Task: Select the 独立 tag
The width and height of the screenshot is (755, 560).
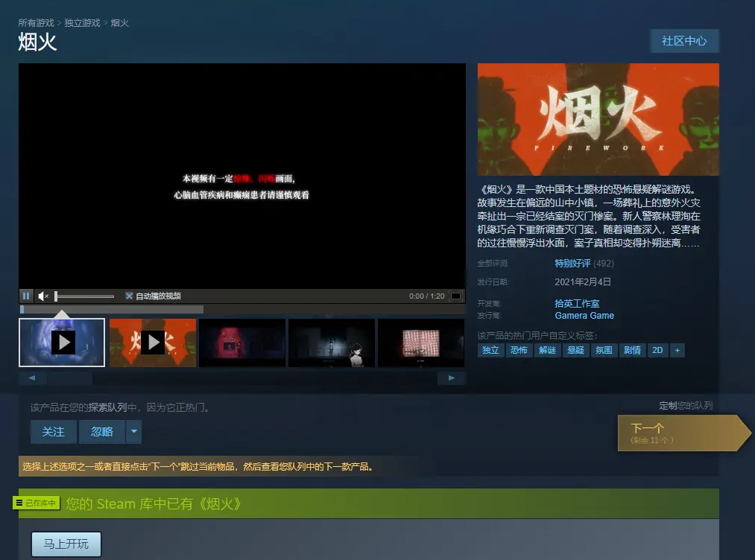Action: [x=490, y=350]
